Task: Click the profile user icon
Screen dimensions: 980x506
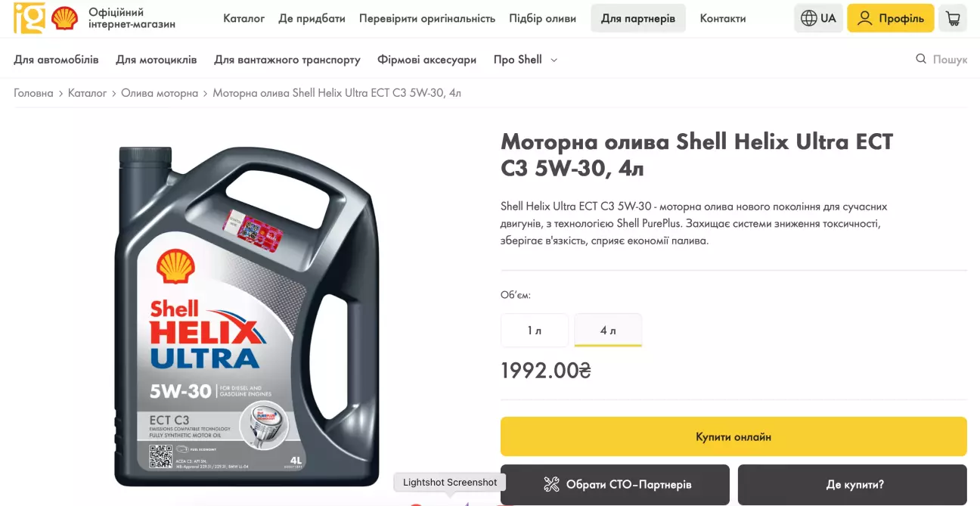Action: pyautogui.click(x=865, y=18)
